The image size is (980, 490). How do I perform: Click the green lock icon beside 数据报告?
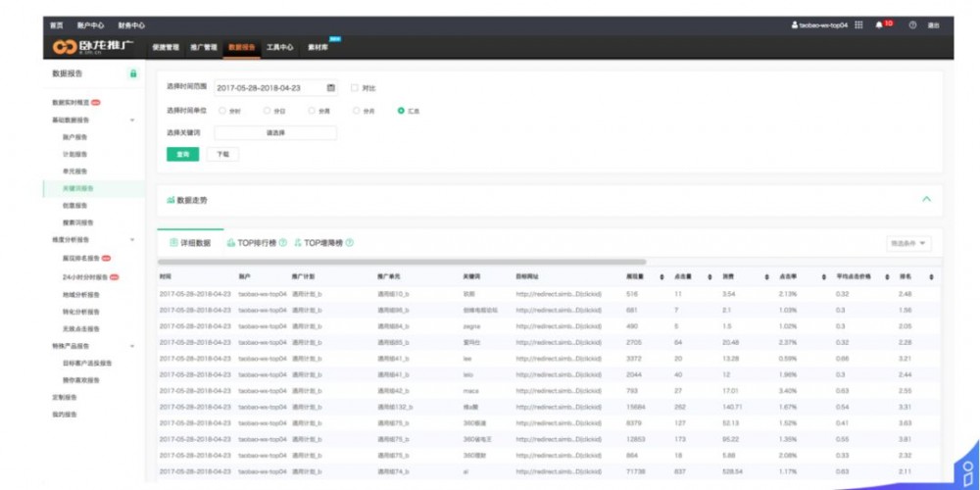click(133, 73)
